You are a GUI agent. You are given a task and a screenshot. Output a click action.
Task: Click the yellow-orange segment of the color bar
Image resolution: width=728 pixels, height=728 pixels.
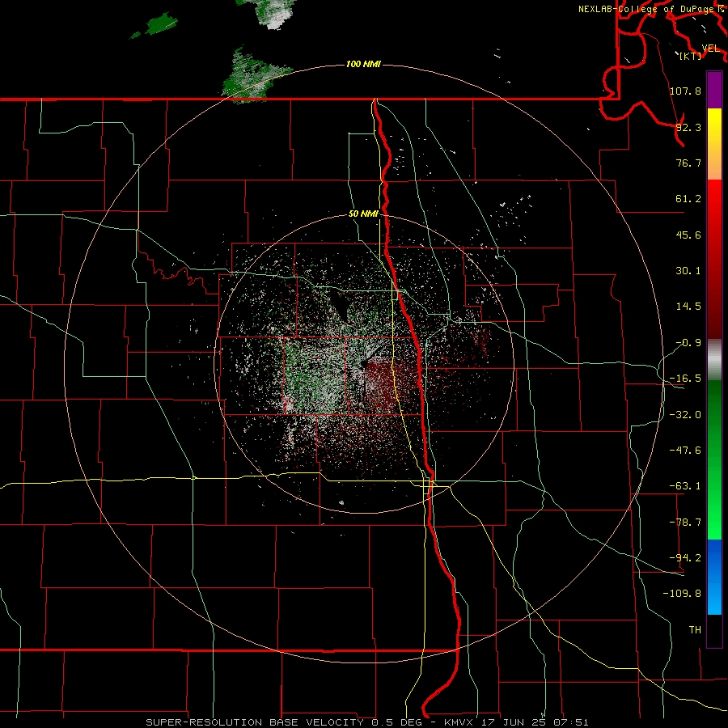pos(714,144)
